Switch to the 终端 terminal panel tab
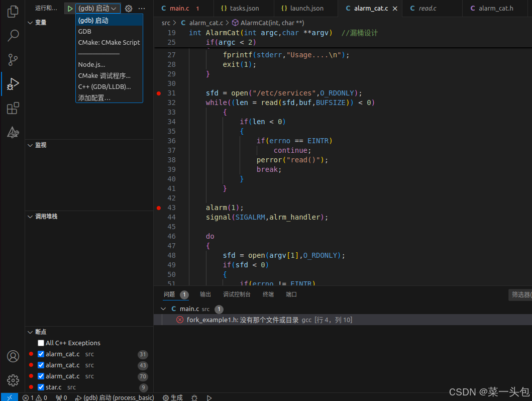This screenshot has height=401, width=532. tap(268, 294)
